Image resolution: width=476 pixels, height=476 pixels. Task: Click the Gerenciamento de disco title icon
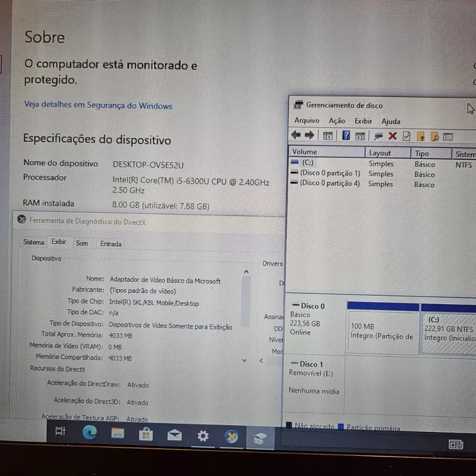click(x=298, y=104)
